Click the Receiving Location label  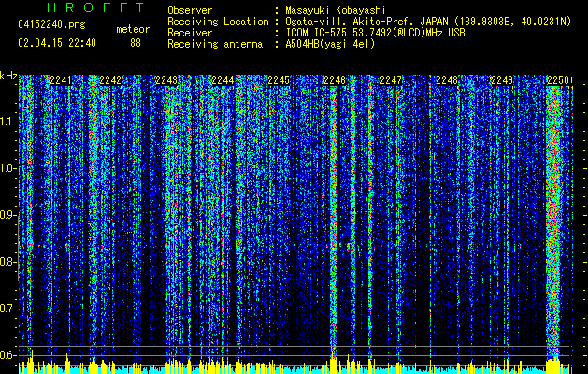click(x=218, y=22)
